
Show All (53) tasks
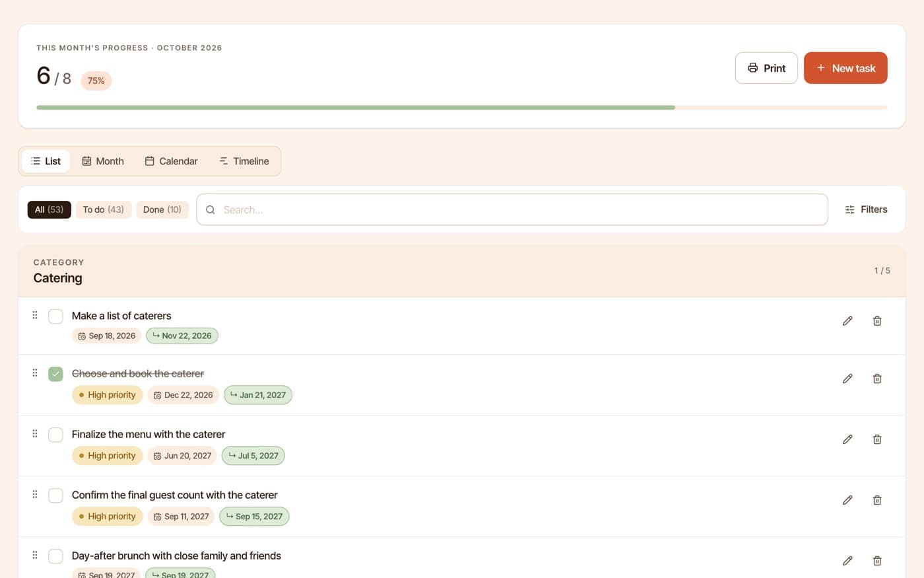(x=49, y=209)
